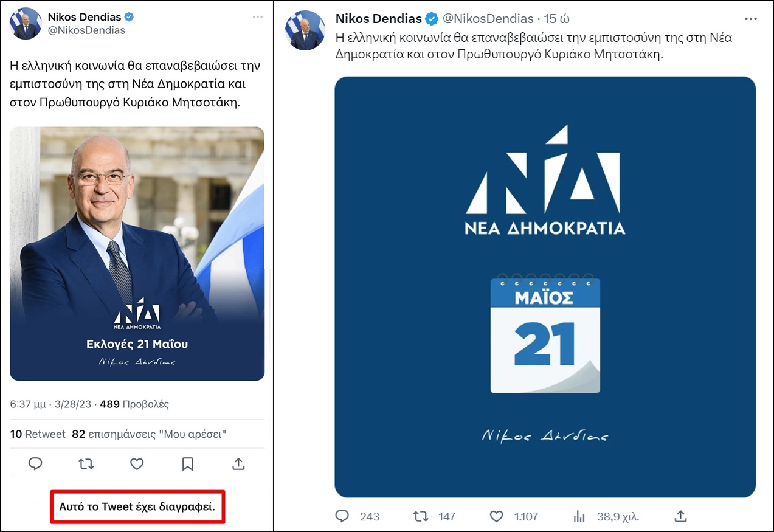
Task: Open the 82 "Μου αρέσει" likes list
Action: coord(149,434)
